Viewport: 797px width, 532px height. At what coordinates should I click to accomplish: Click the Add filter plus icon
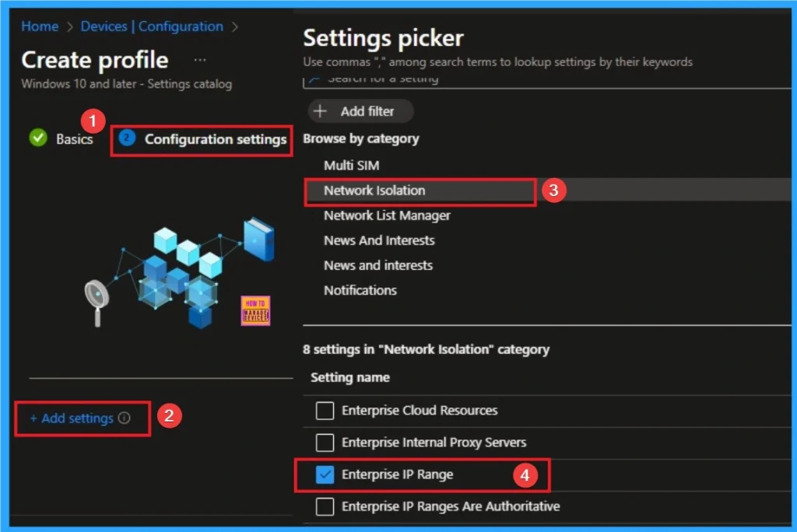click(x=321, y=110)
